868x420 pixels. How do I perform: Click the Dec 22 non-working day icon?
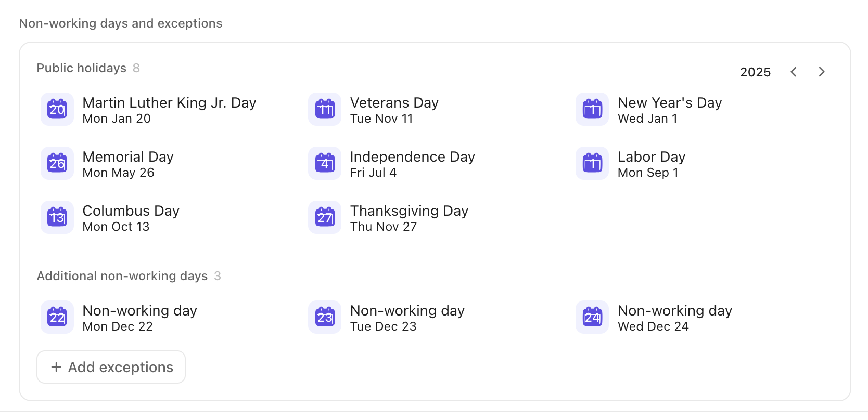(x=57, y=317)
